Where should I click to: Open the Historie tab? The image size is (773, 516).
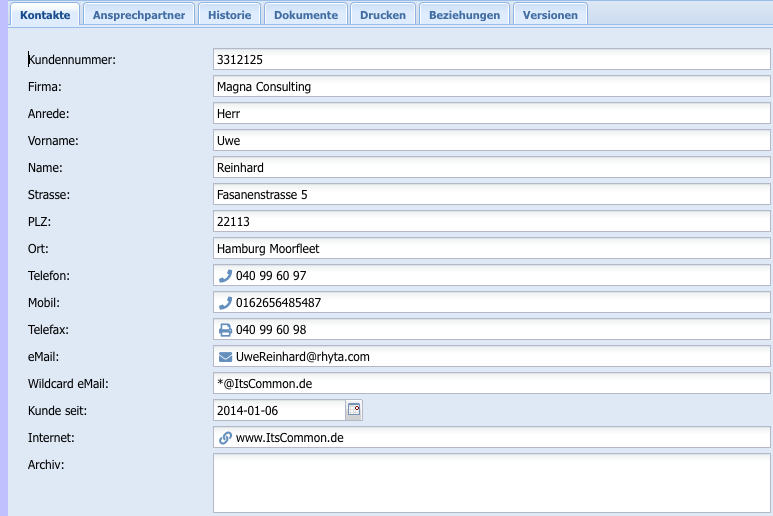tap(230, 15)
